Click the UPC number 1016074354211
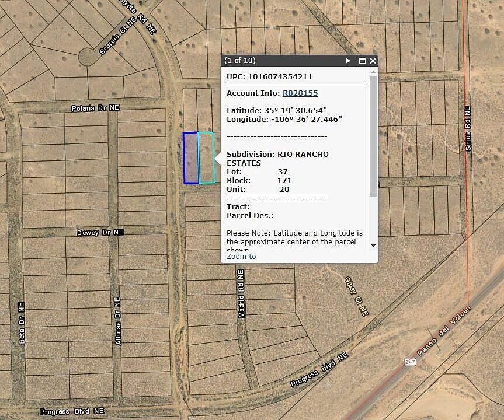This screenshot has width=504, height=420. [x=280, y=77]
